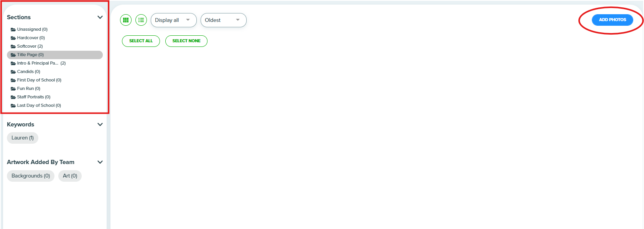Click the Candids folder icon
Viewport: 644px width, 229px height.
click(13, 72)
